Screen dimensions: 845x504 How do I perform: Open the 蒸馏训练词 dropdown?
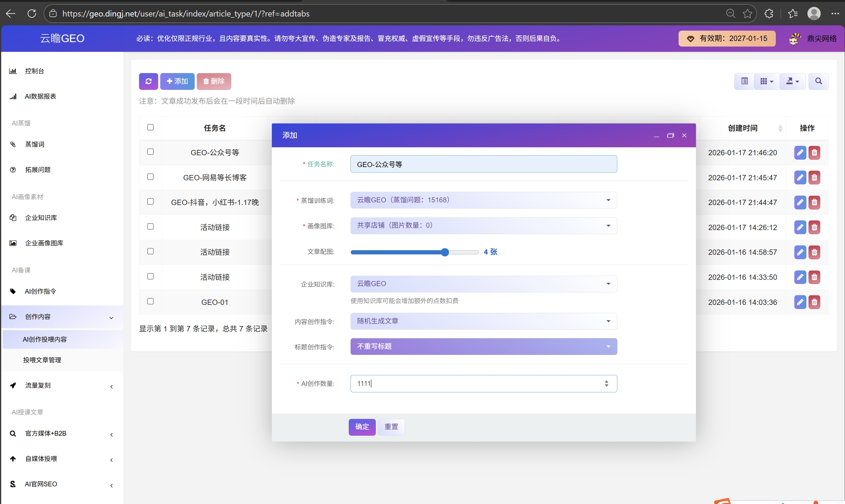[x=483, y=200]
